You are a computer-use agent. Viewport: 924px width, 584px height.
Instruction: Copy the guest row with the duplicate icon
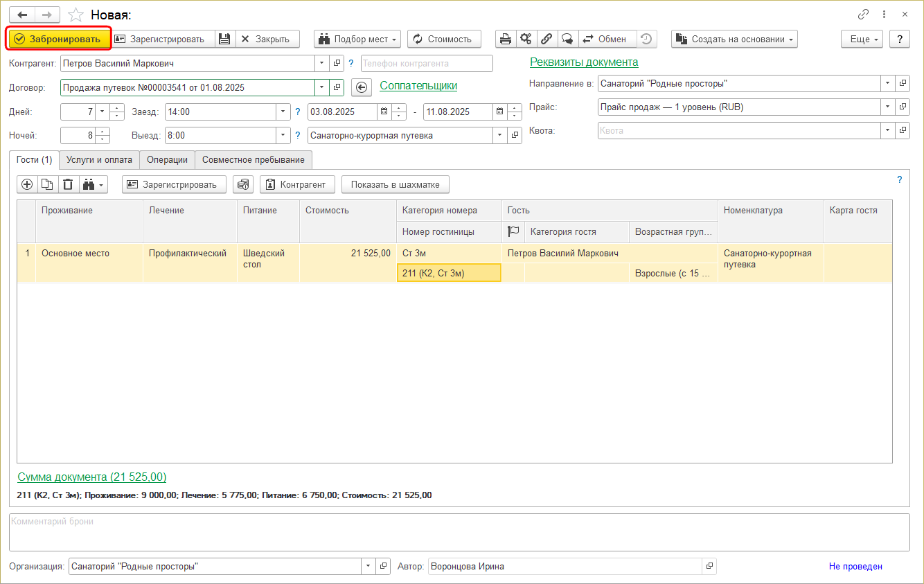[x=47, y=184]
